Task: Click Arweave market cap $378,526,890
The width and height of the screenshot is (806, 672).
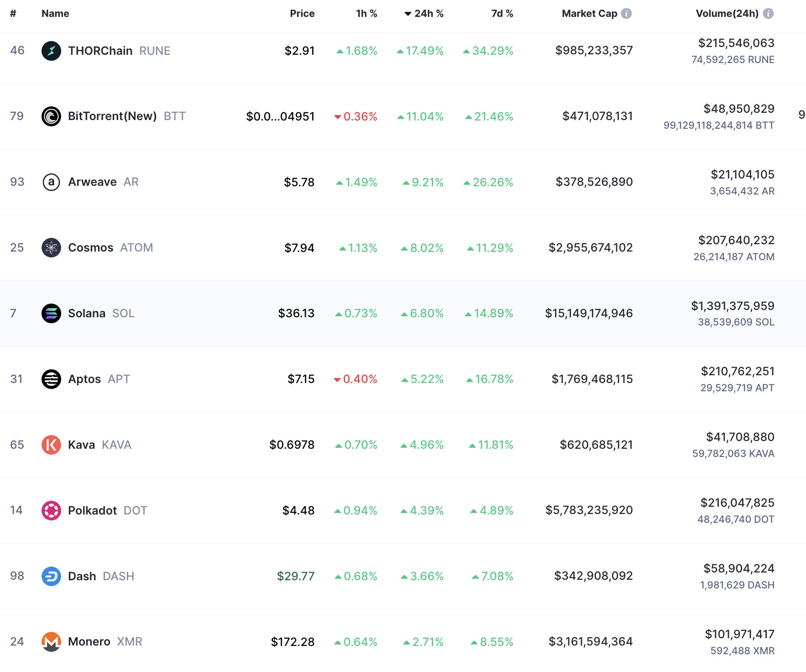Action: click(x=594, y=182)
